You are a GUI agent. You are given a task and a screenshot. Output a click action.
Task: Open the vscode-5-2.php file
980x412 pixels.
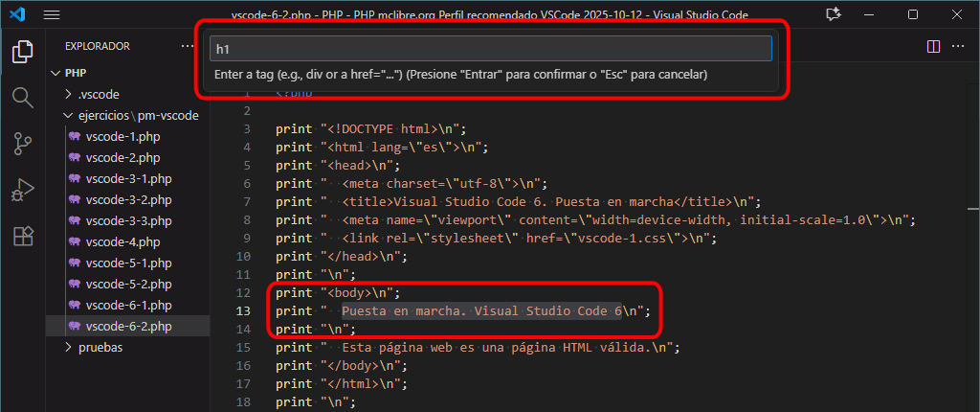click(x=128, y=284)
